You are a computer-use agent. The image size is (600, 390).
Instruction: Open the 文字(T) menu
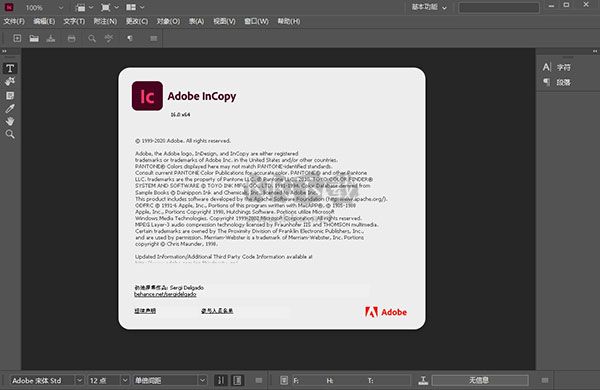pyautogui.click(x=74, y=21)
